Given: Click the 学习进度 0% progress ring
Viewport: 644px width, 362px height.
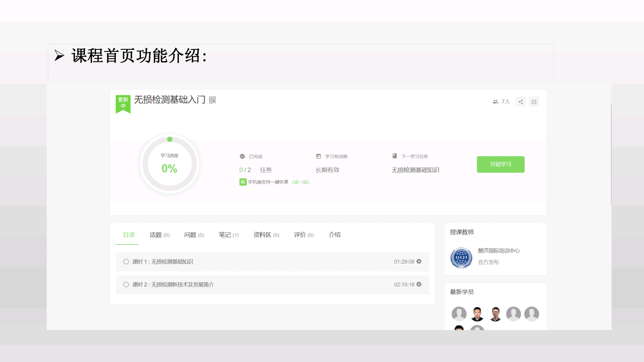Looking at the screenshot, I should pos(169,164).
